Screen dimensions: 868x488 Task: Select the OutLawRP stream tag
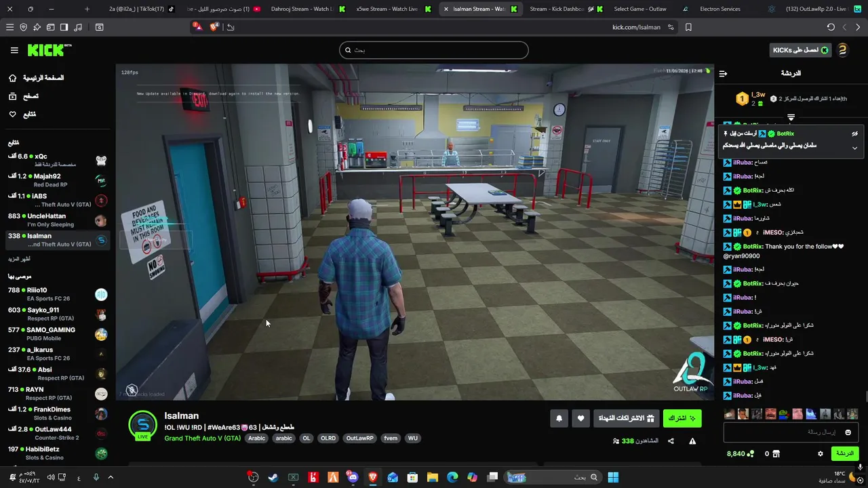tap(359, 439)
